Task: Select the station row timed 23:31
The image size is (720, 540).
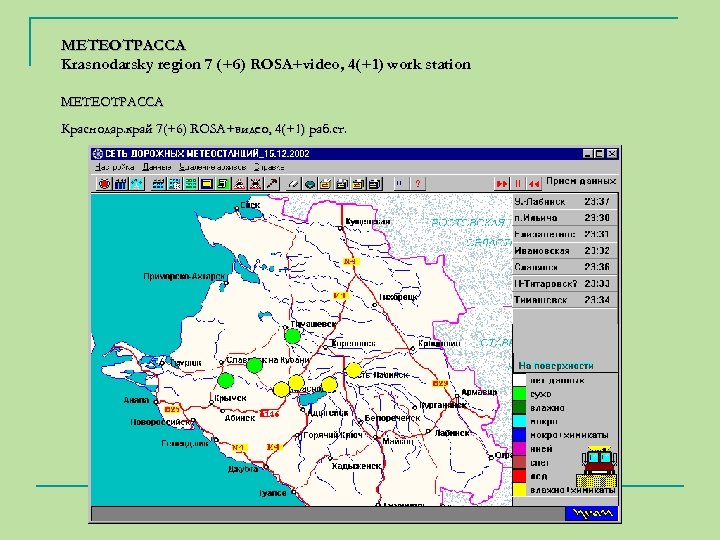Action: coord(565,234)
